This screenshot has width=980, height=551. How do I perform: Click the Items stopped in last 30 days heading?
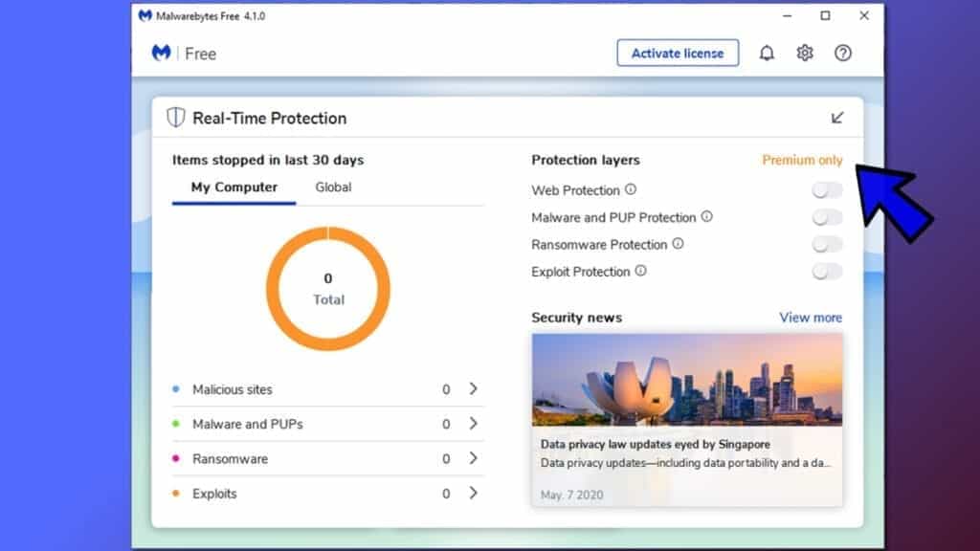(x=268, y=160)
